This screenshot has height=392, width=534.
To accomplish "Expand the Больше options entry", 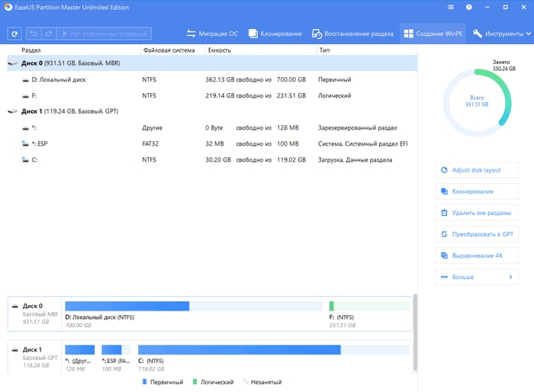I will pyautogui.click(x=477, y=277).
